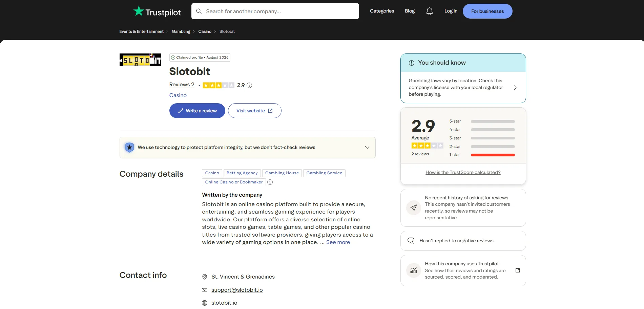This screenshot has width=644, height=309.
Task: Click the pencil icon in Write a review
Action: point(181,111)
